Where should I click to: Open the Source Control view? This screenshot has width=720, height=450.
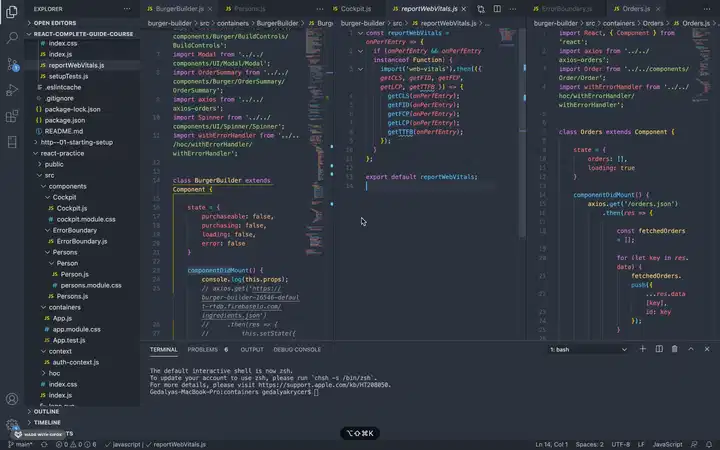tap(12, 64)
